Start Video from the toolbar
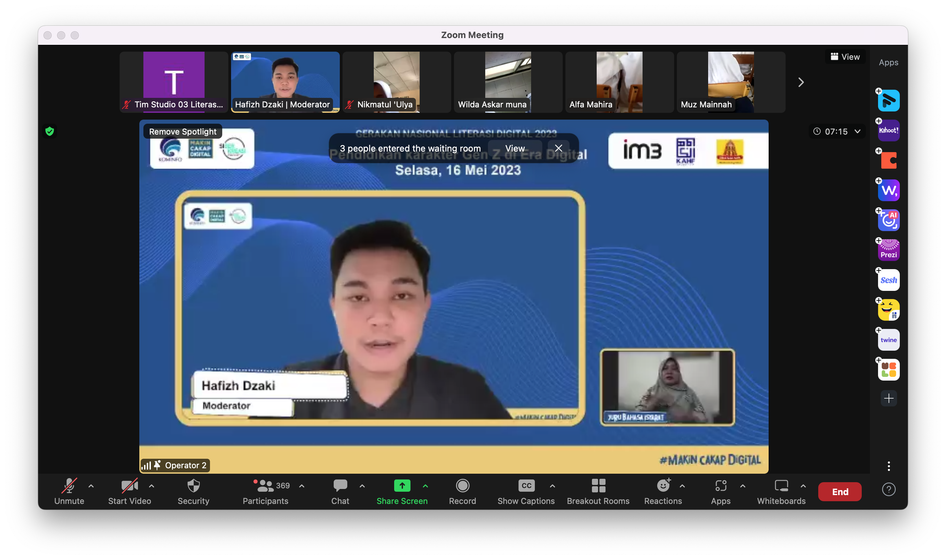This screenshot has width=946, height=560. pyautogui.click(x=129, y=492)
